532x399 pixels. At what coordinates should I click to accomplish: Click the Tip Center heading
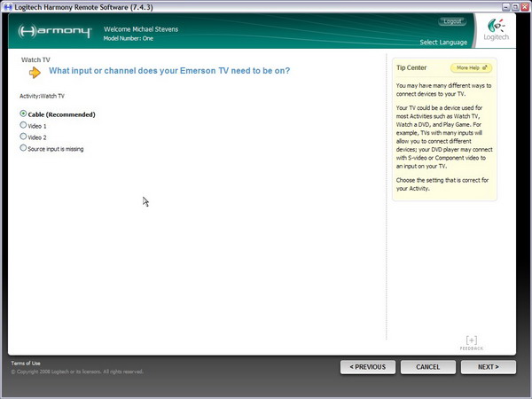[x=411, y=68]
